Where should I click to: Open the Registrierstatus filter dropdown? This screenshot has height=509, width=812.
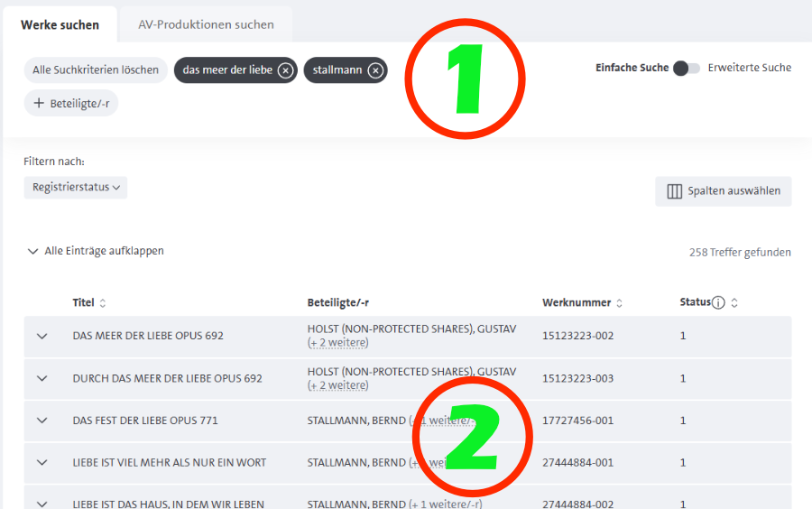76,188
